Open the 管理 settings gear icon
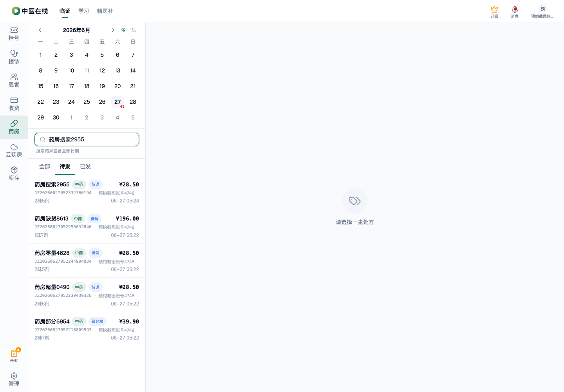The width and height of the screenshot is (564, 392). [14, 379]
